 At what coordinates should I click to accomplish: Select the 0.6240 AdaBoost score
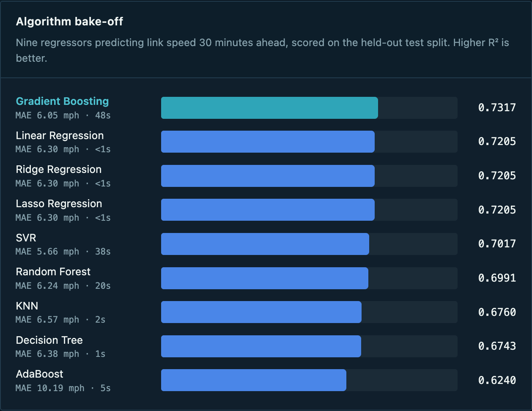click(x=497, y=381)
